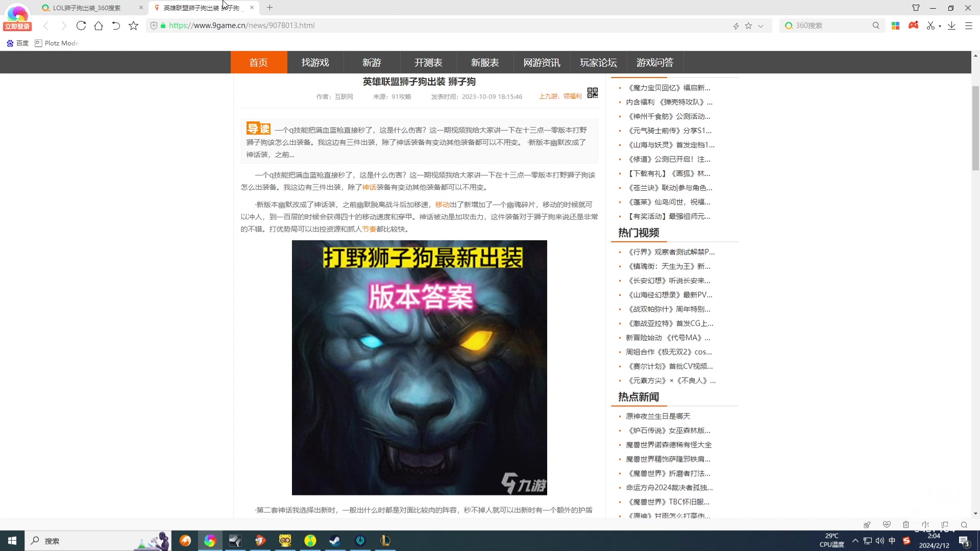Screen dimensions: 980x551
Task: Open the 360 game center icon in toolbar
Action: [913, 25]
